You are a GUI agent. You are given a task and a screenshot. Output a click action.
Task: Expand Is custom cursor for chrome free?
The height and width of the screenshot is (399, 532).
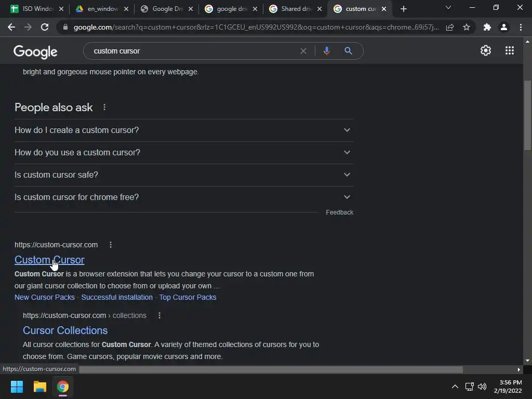click(x=183, y=197)
